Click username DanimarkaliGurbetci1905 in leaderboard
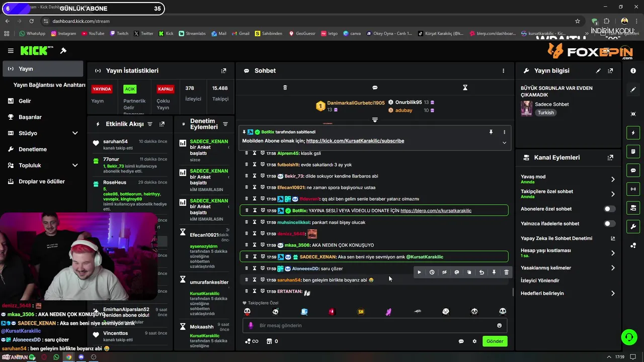 pos(356,103)
